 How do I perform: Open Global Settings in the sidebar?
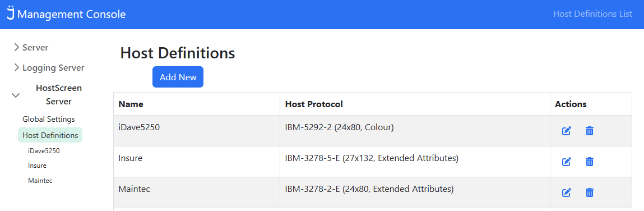tap(48, 119)
